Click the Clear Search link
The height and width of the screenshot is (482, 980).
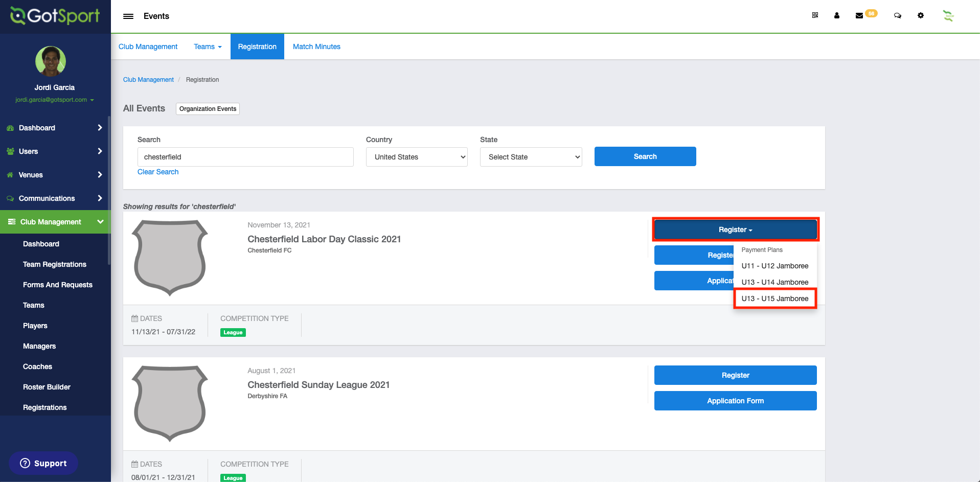click(x=158, y=172)
